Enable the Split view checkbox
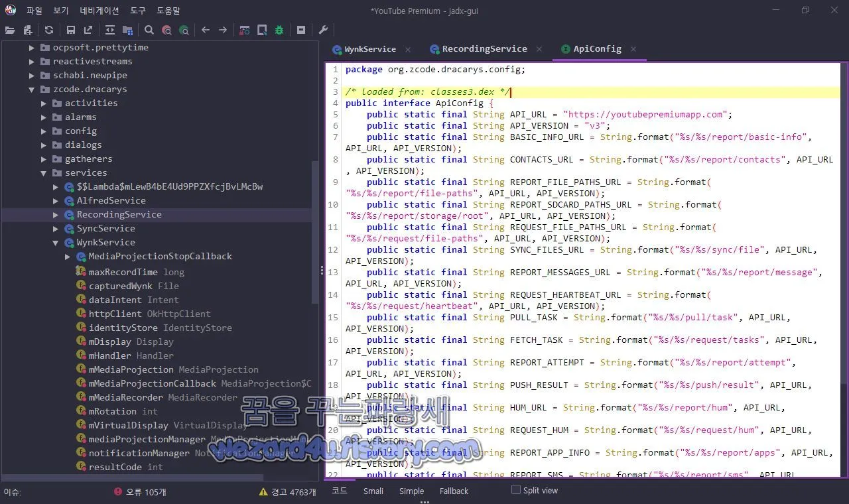849x504 pixels. click(x=515, y=490)
